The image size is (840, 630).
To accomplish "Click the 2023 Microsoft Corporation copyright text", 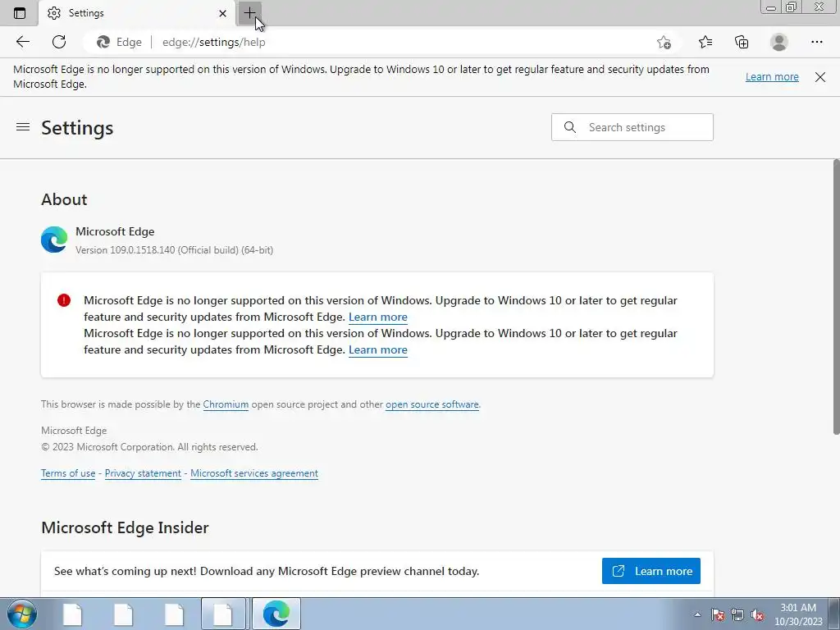I will 149,447.
